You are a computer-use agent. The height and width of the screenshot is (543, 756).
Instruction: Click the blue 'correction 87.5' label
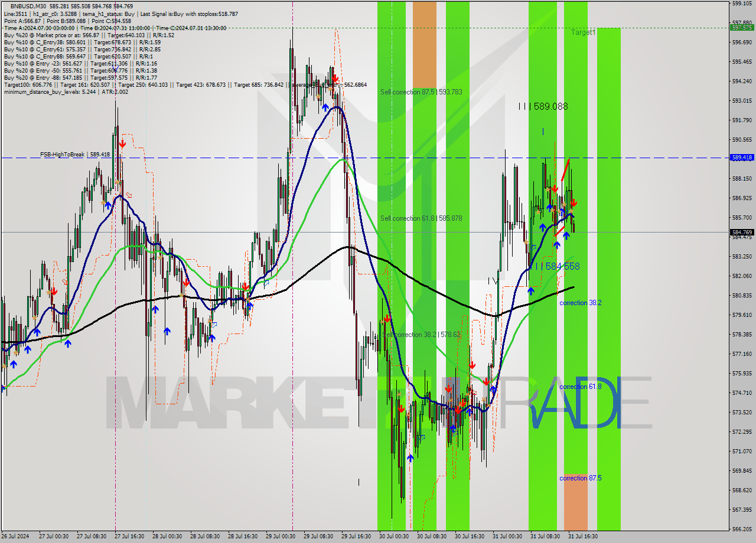coord(581,478)
